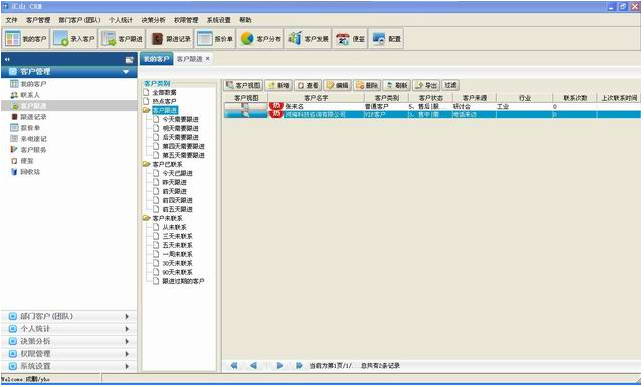Open 录入客户 in the main toolbar
The height and width of the screenshot is (387, 644).
[x=74, y=39]
